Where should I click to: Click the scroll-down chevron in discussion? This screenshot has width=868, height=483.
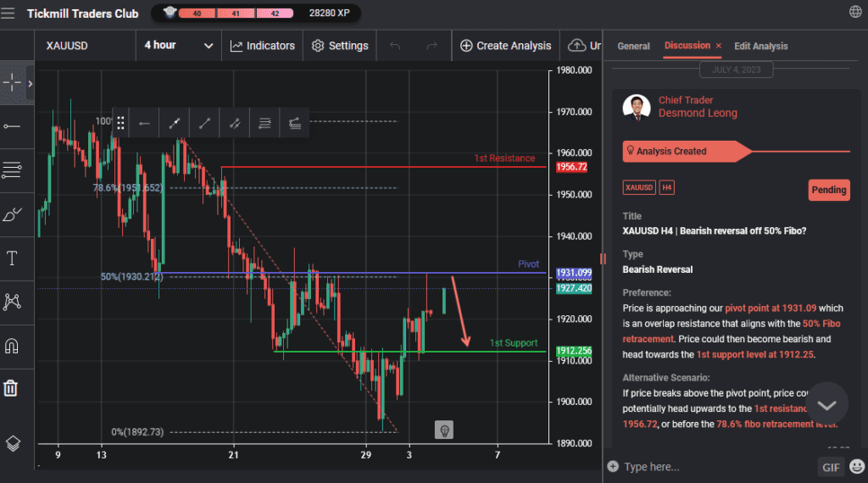click(827, 406)
